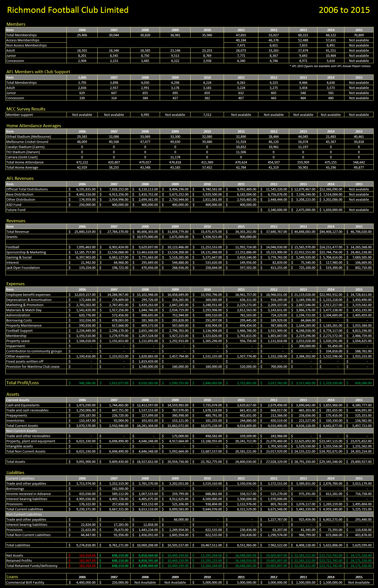Click the 'Total Profit/Loss' label
Screen dimensions: 378x588
23,383
